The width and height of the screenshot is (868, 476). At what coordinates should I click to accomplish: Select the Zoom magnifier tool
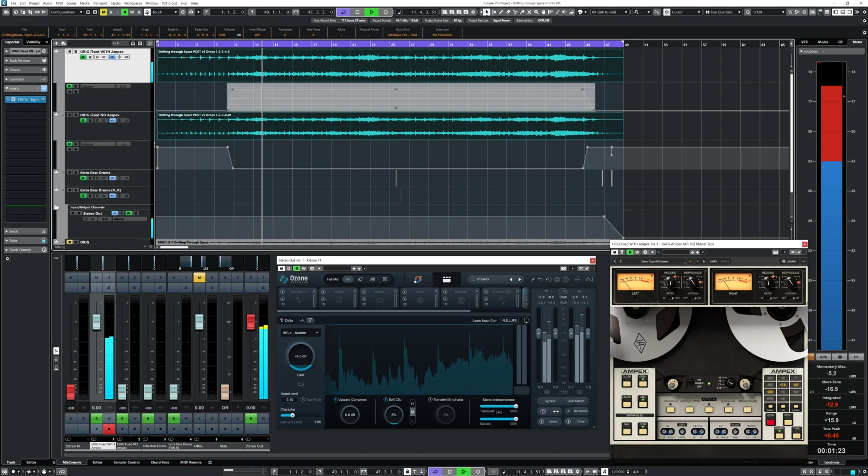coord(536,12)
